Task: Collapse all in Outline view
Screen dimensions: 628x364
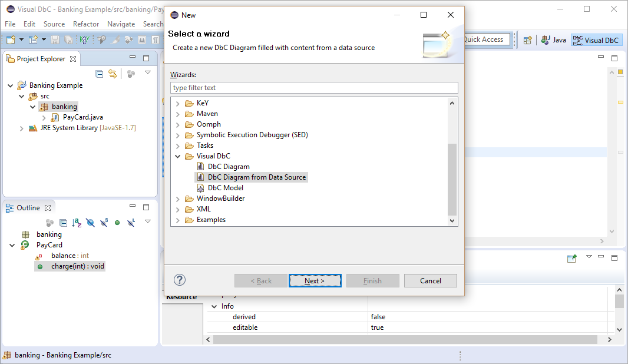Action: pyautogui.click(x=63, y=223)
